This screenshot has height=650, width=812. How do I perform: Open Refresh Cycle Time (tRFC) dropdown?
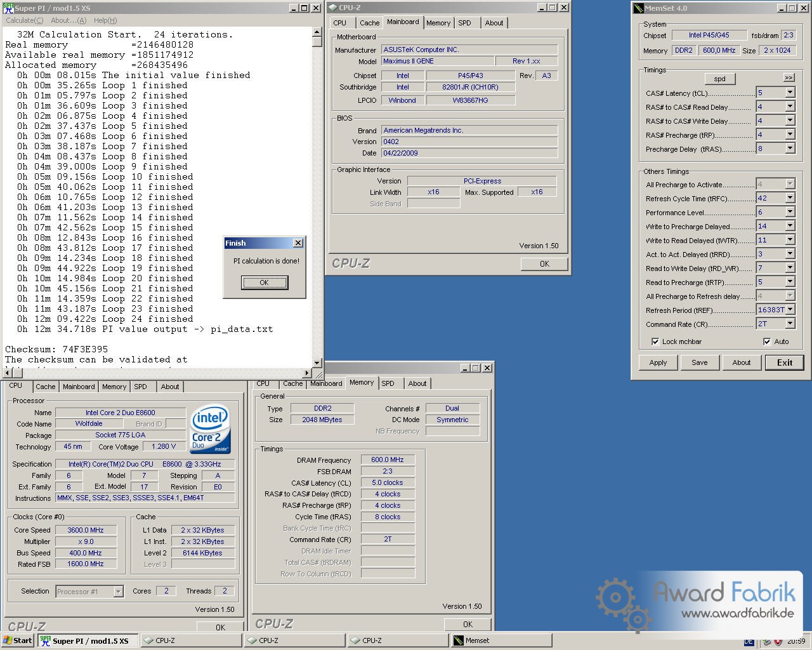790,198
